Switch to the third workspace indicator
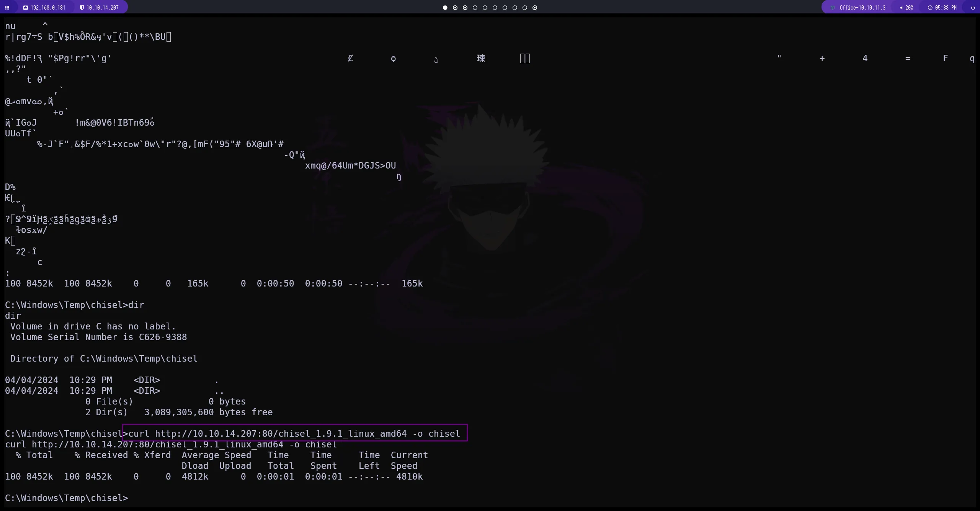The image size is (980, 511). click(x=465, y=8)
